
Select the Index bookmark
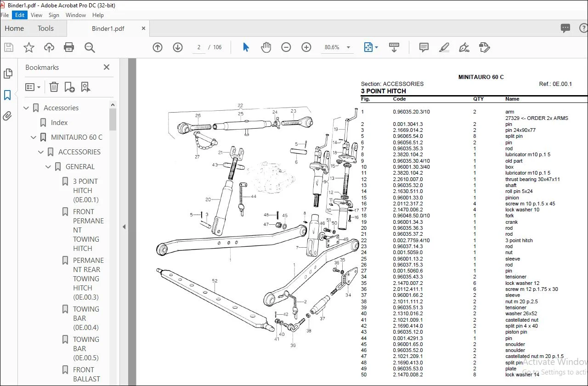coord(59,123)
